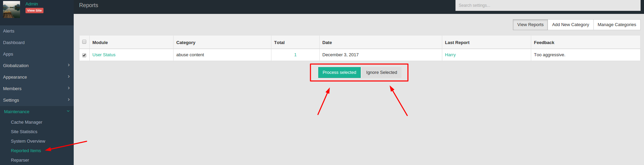This screenshot has width=644, height=165.
Task: Expand the Globalization menu chevron
Action: 69,65
